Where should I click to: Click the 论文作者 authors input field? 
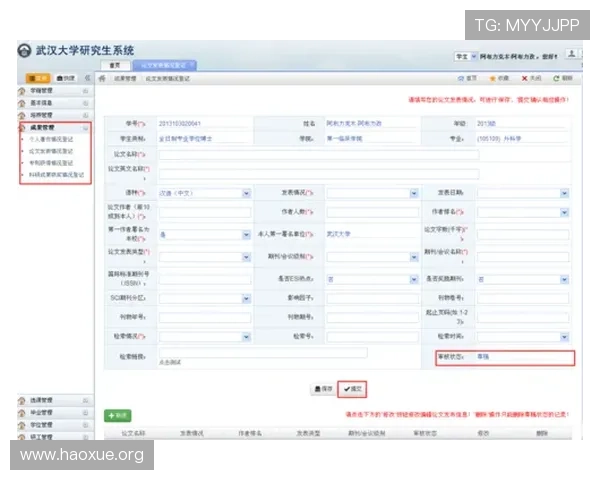(x=205, y=212)
